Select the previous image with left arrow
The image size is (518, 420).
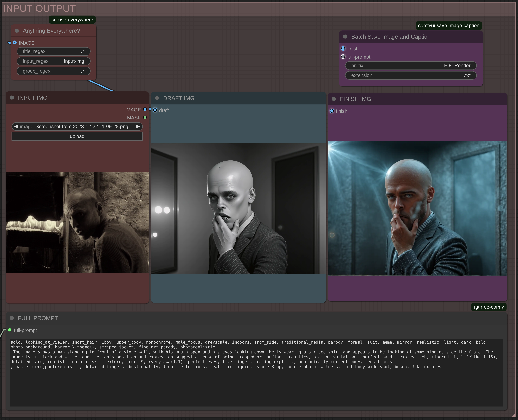(16, 126)
